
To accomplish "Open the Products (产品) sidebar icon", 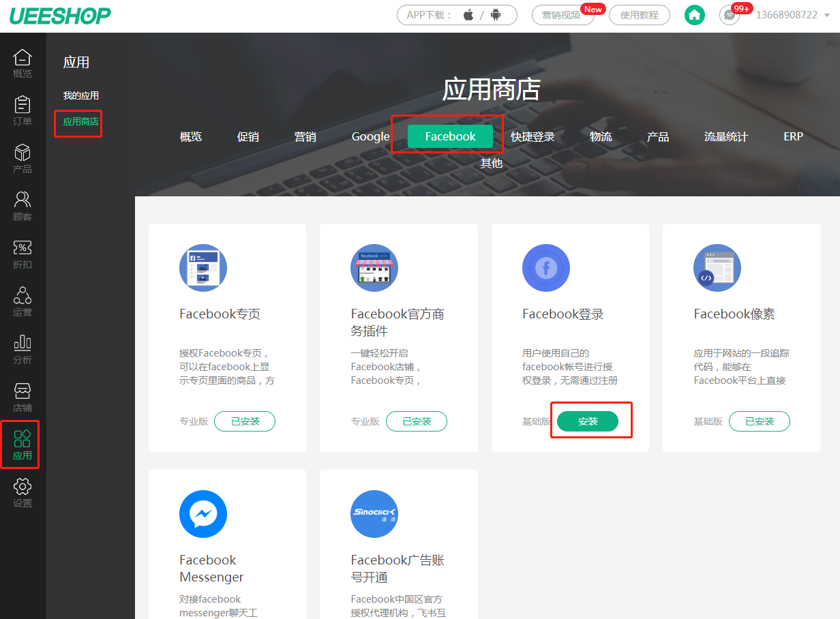I will [22, 159].
